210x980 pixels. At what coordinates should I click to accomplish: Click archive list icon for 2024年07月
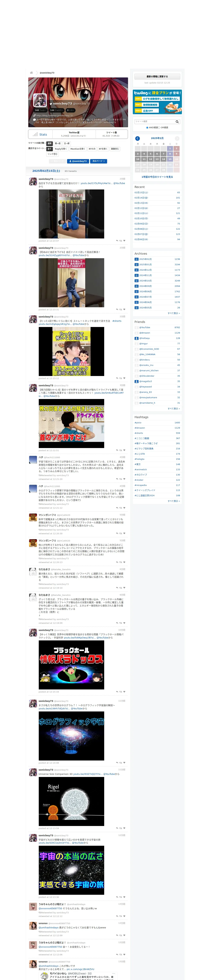136,297
